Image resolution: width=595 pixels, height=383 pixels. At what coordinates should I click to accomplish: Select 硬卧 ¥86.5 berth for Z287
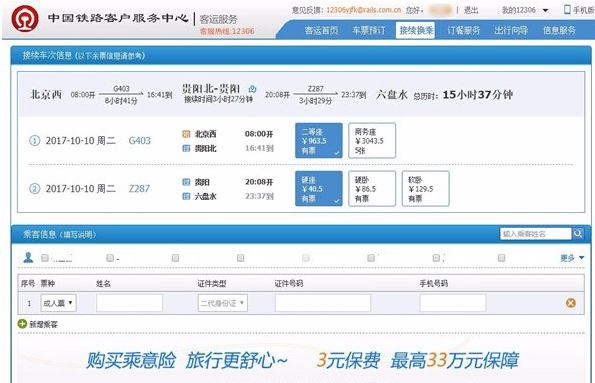pos(372,189)
